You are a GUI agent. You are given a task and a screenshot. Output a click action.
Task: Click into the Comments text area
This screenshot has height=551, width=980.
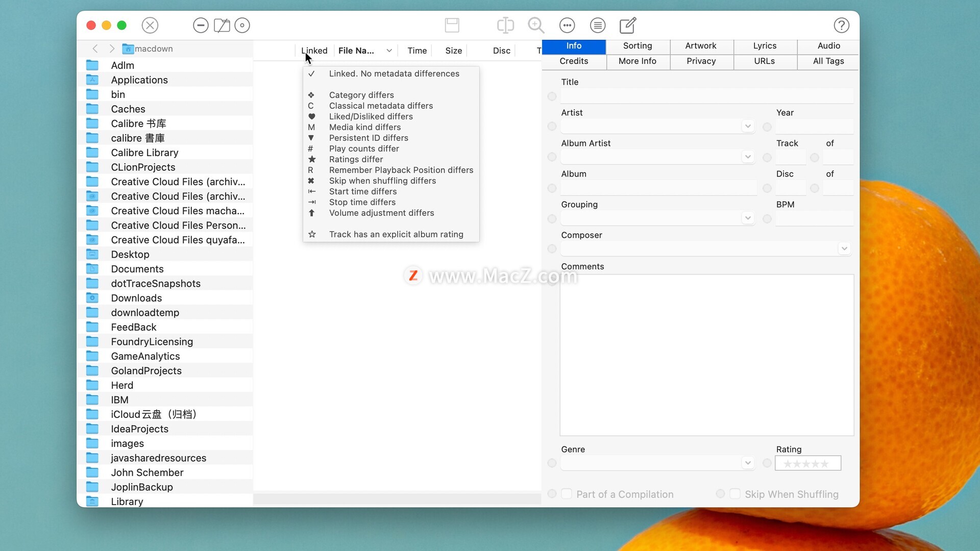pos(706,355)
